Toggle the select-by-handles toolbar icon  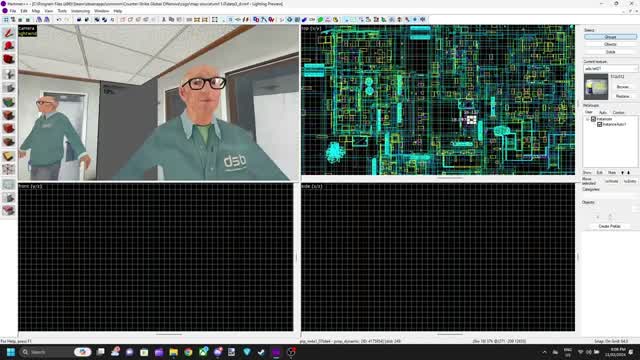pyautogui.click(x=215, y=20)
